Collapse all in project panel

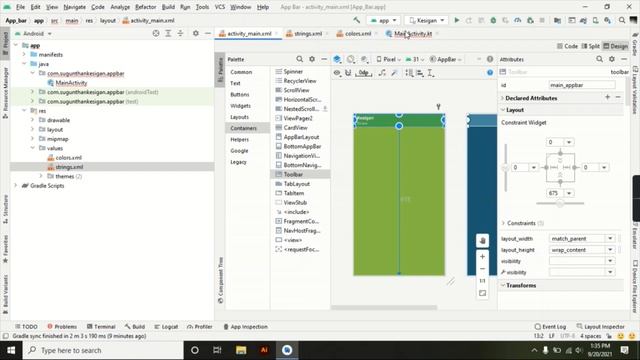pyautogui.click(x=180, y=33)
